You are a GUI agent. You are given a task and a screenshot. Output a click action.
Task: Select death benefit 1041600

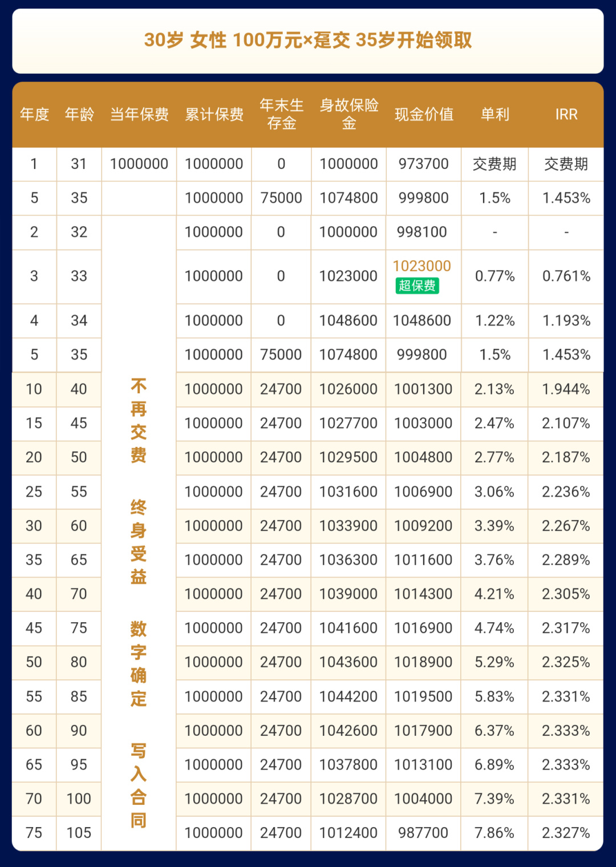[348, 628]
